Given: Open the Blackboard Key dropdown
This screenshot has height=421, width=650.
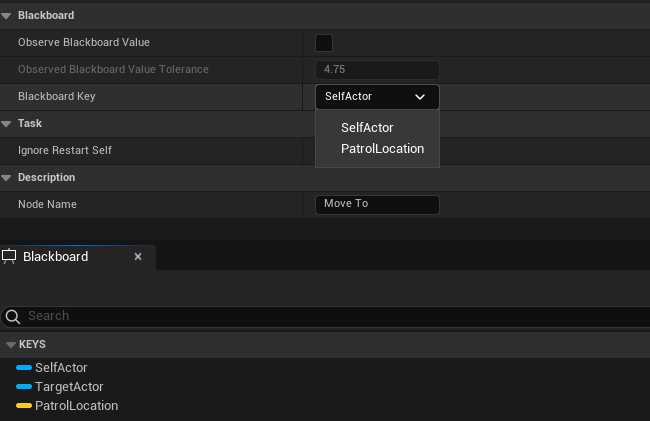Looking at the screenshot, I should [377, 97].
